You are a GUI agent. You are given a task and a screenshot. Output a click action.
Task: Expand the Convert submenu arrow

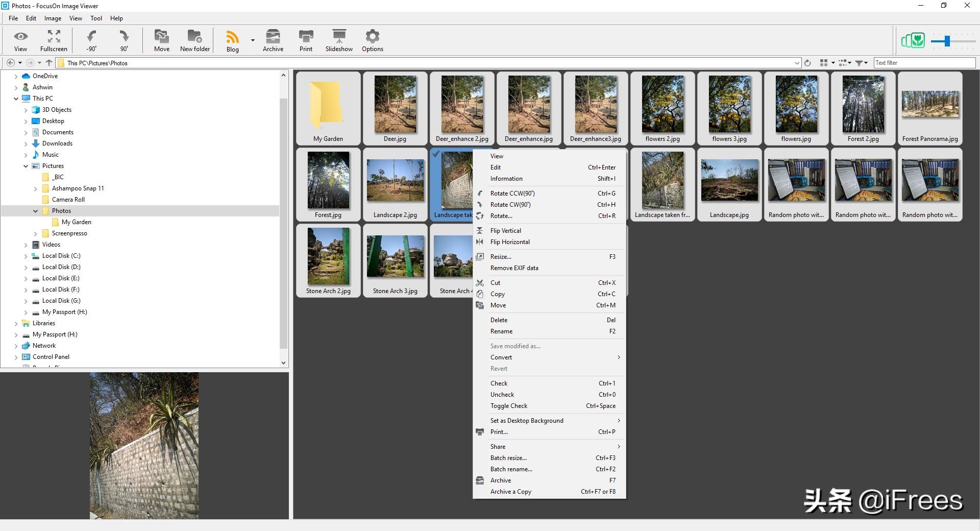619,357
